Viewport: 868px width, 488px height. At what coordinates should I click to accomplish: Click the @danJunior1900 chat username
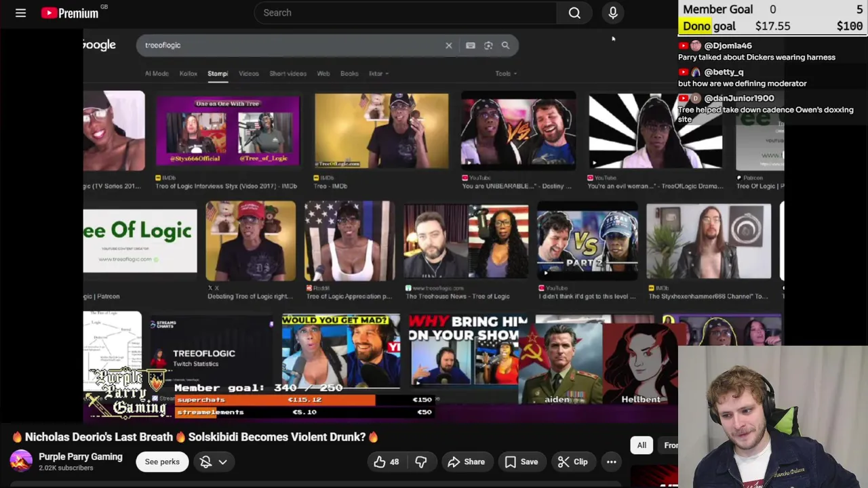click(739, 98)
